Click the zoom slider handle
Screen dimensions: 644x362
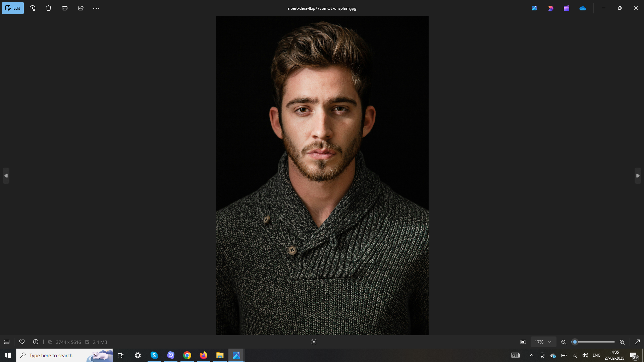[575, 342]
